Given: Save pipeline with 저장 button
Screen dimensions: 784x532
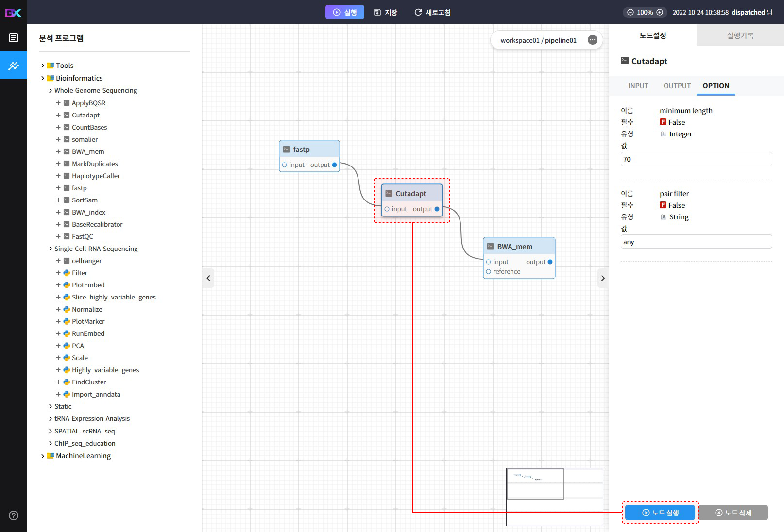Looking at the screenshot, I should click(x=386, y=12).
